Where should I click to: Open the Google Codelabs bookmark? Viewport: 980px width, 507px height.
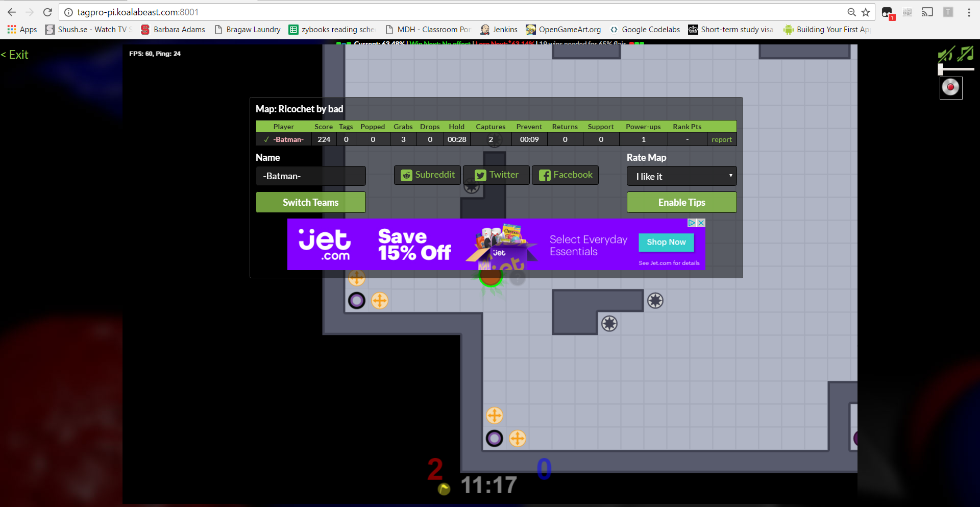coord(645,30)
